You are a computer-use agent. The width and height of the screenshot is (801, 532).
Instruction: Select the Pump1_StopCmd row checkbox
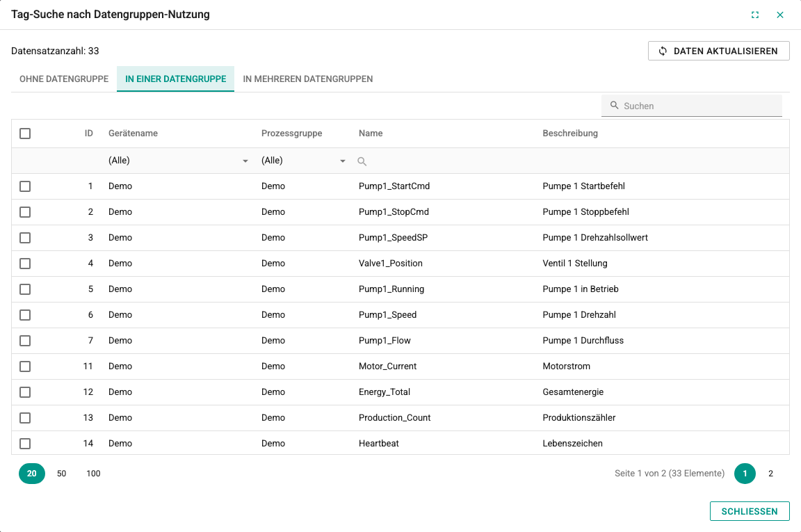point(25,212)
